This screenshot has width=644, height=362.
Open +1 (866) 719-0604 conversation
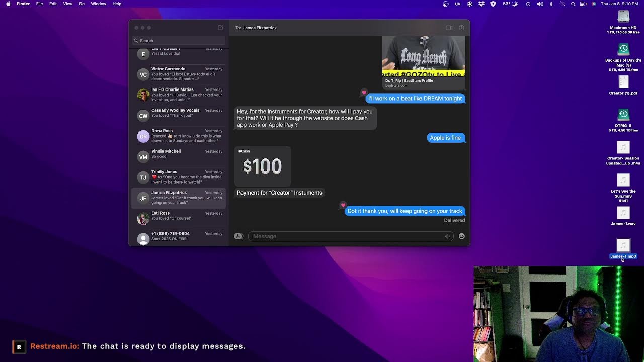pyautogui.click(x=179, y=237)
